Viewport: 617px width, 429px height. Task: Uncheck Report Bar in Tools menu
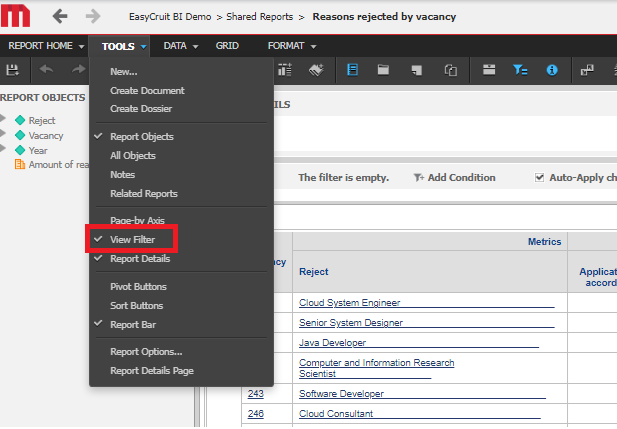point(133,325)
